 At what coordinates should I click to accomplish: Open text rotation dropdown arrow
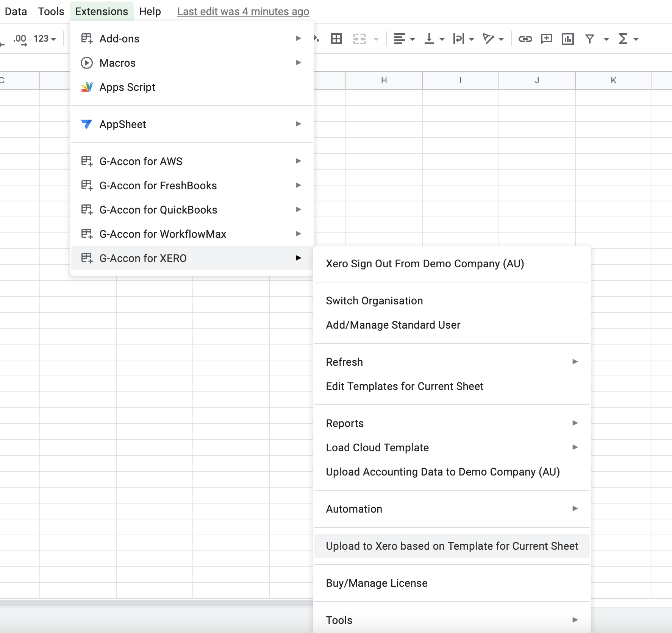[501, 39]
